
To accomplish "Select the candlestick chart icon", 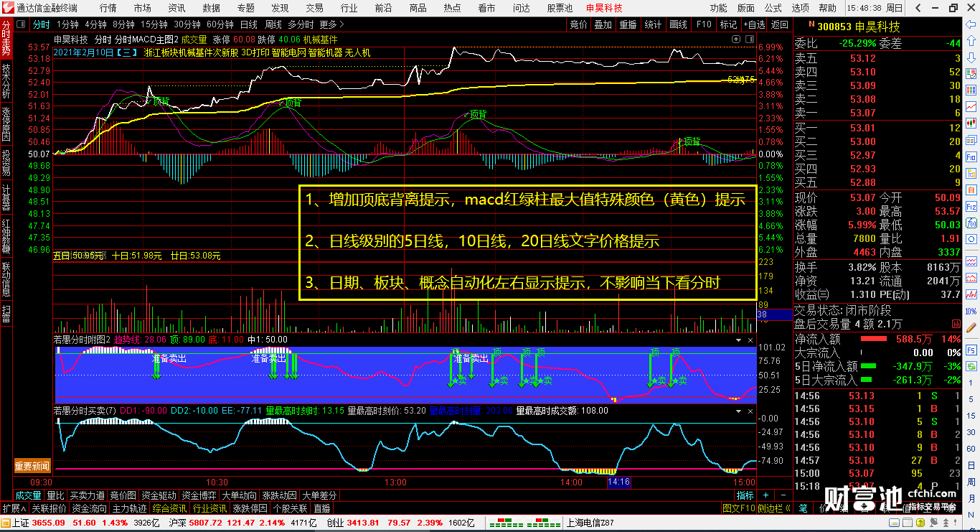I will pos(971,122).
